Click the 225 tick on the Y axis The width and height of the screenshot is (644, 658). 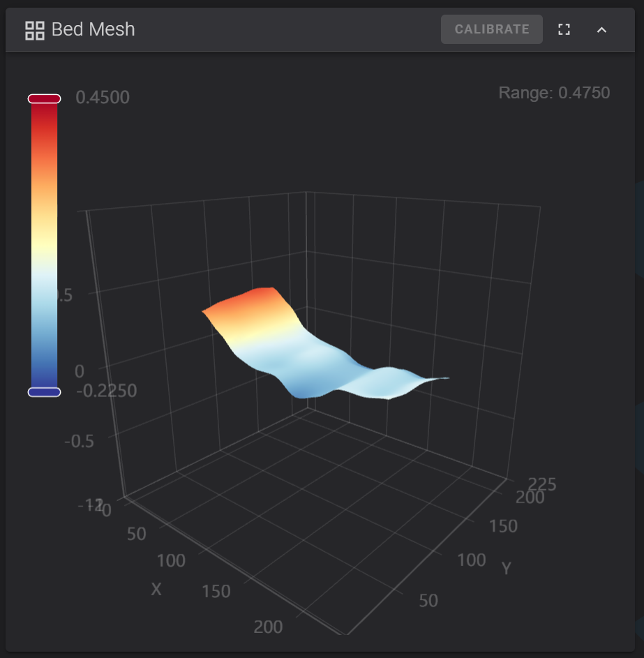[x=542, y=484]
